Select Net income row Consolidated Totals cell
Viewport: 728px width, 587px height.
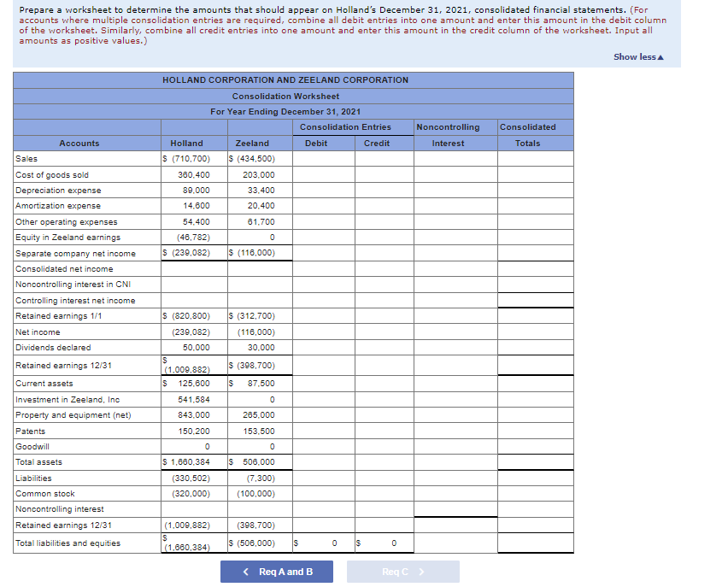click(536, 332)
